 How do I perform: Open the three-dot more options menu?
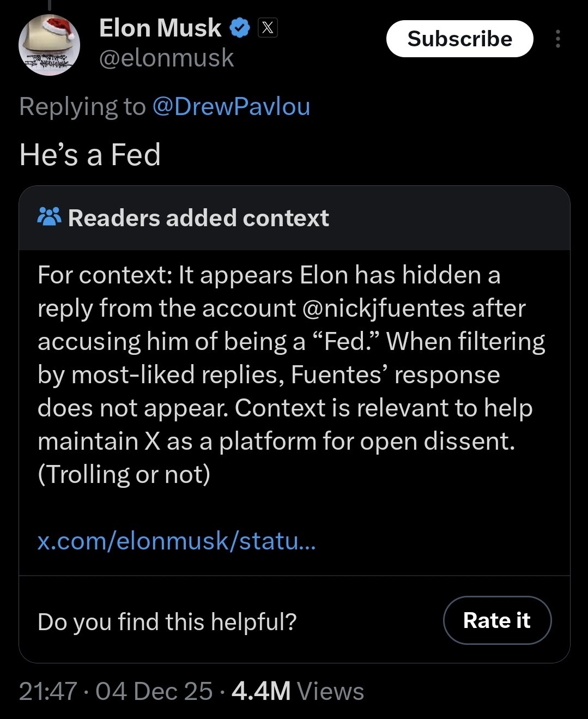557,38
